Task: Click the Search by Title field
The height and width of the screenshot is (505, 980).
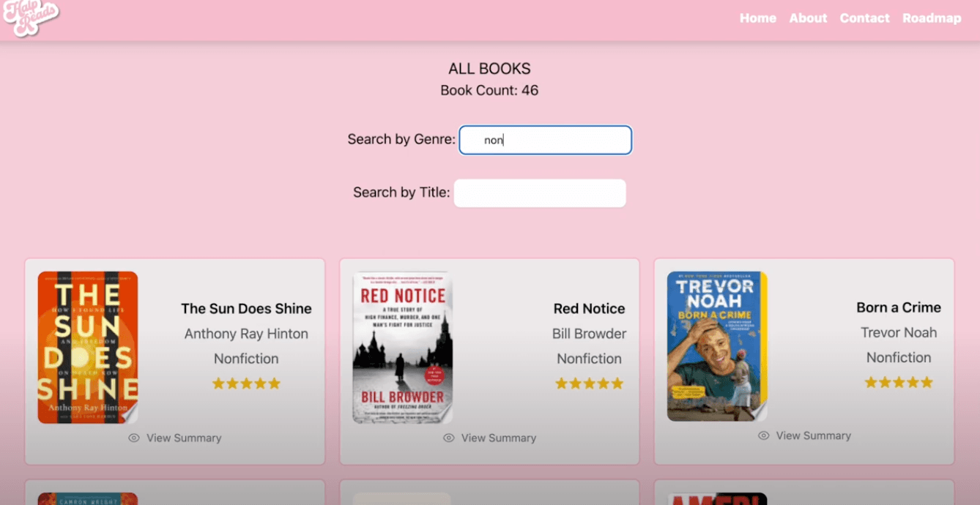Action: point(540,193)
